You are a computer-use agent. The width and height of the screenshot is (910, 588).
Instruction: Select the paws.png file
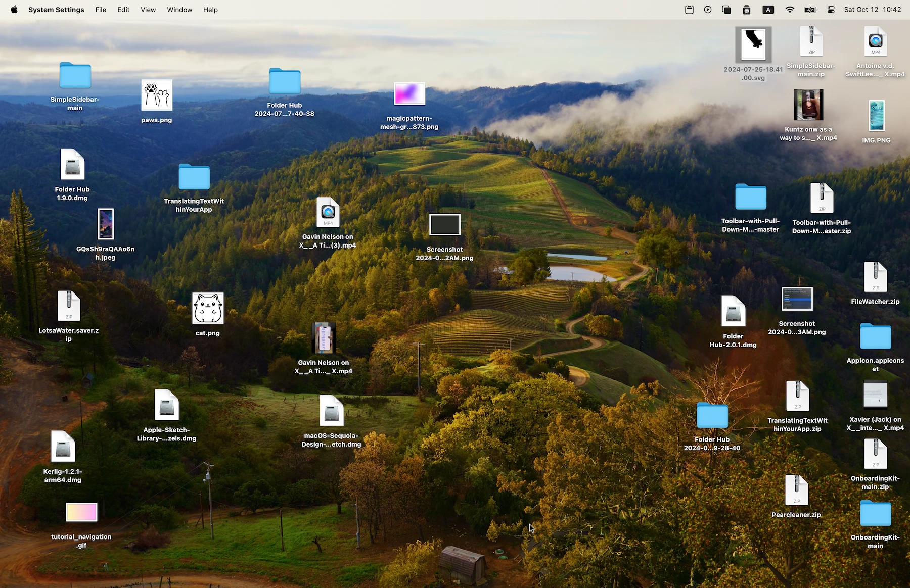[157, 95]
